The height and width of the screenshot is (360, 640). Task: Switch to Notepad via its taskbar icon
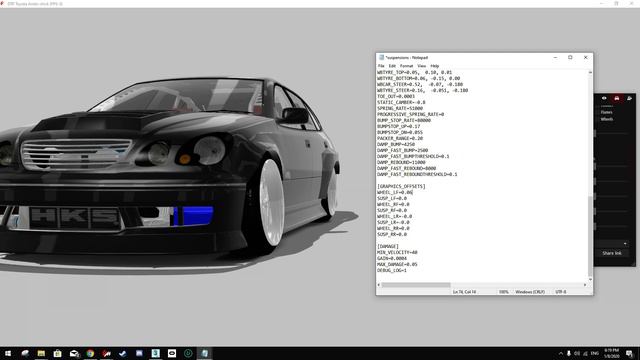pyautogui.click(x=204, y=353)
